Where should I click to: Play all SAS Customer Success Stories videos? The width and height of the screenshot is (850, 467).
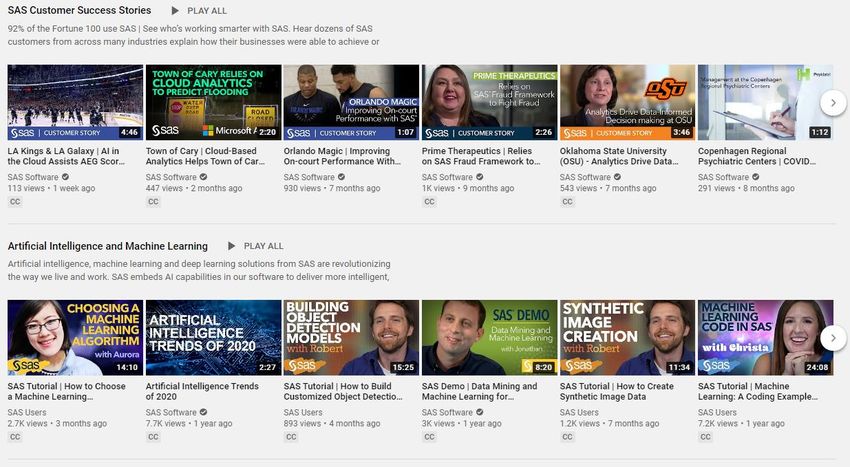(199, 11)
